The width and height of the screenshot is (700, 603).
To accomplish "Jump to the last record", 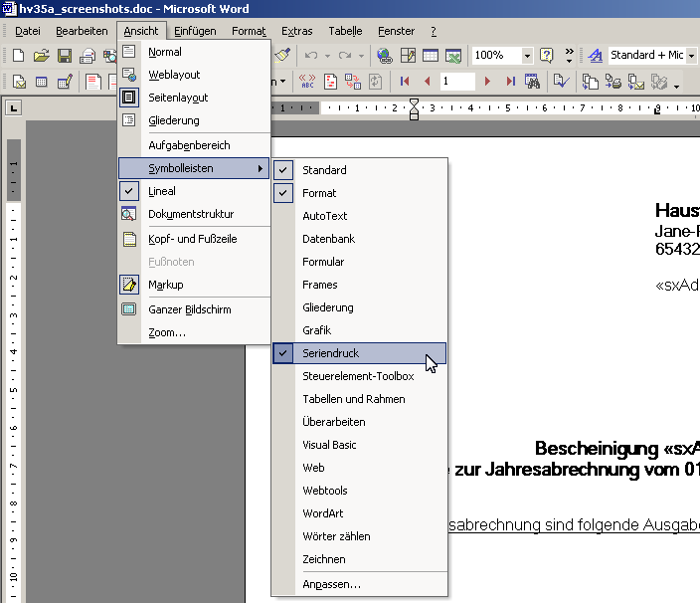I will pos(511,82).
